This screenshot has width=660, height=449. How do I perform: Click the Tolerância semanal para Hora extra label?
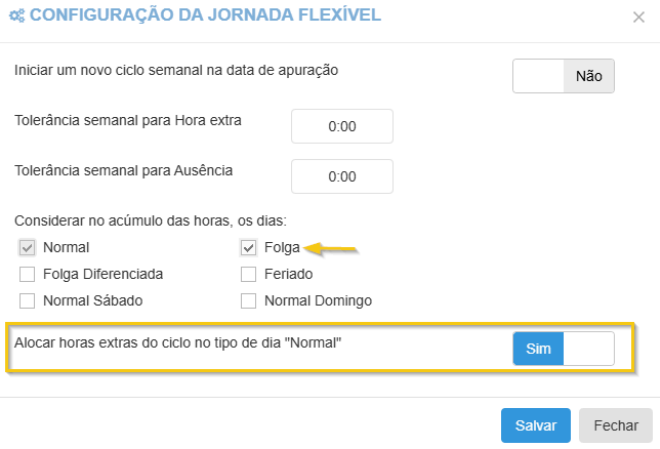128,120
